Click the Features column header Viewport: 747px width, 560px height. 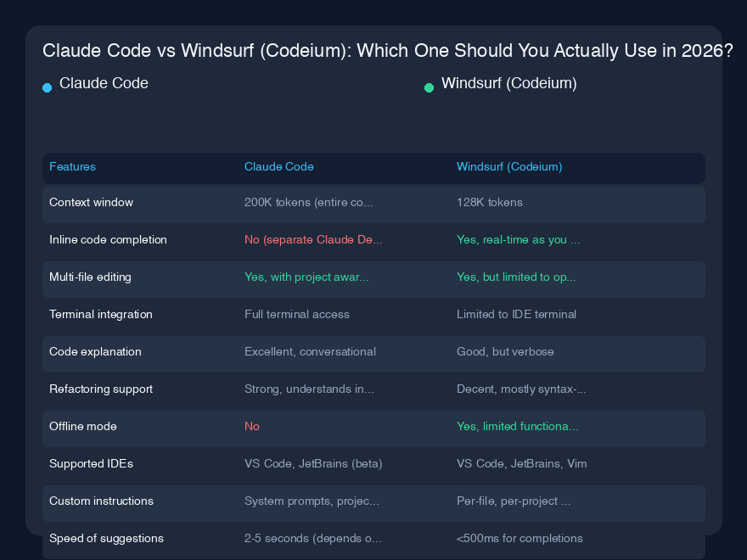pos(72,166)
